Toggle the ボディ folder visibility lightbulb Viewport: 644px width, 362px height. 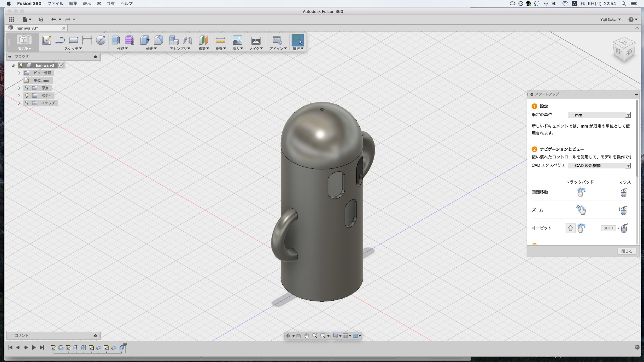coord(27,95)
